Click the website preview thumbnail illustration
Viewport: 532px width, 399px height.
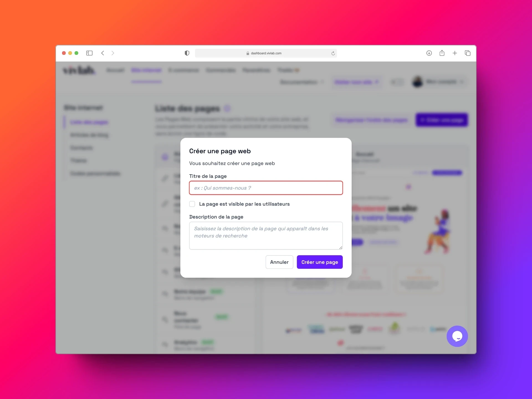click(x=438, y=232)
